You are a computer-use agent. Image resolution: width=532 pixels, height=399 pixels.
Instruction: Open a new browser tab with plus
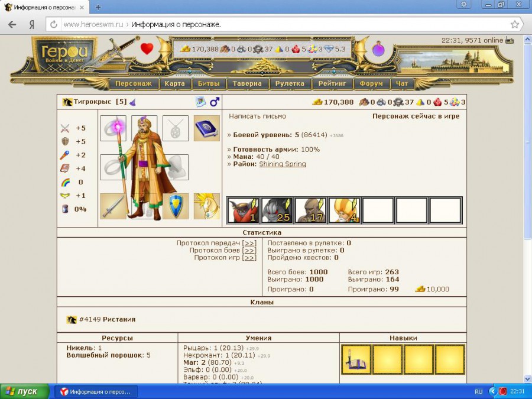point(98,7)
